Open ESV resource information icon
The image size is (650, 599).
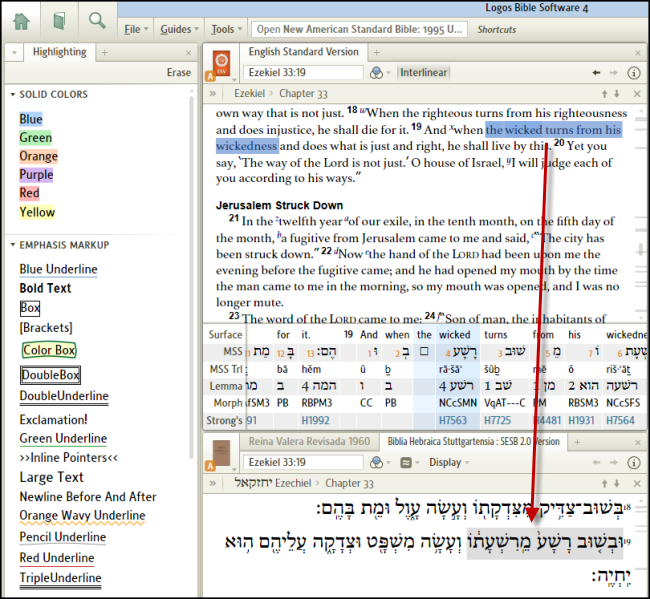tap(633, 73)
